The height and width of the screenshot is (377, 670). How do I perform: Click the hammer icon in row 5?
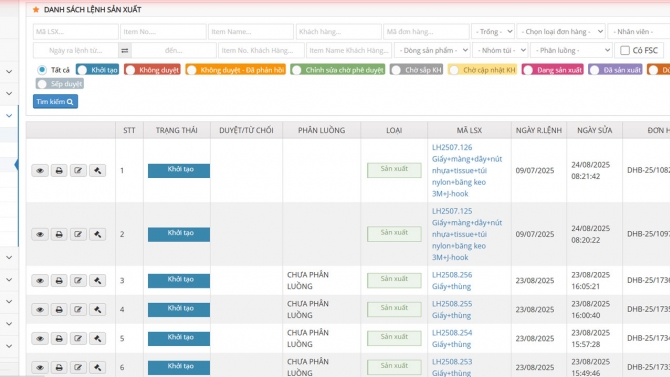tap(97, 339)
